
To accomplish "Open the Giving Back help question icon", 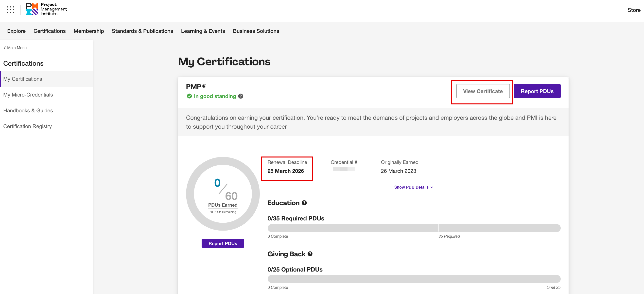I will point(310,254).
